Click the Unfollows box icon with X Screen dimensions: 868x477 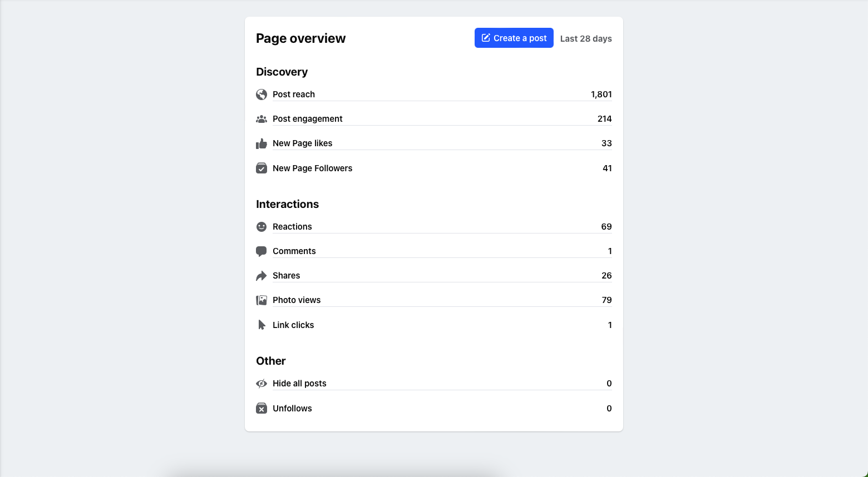(262, 409)
